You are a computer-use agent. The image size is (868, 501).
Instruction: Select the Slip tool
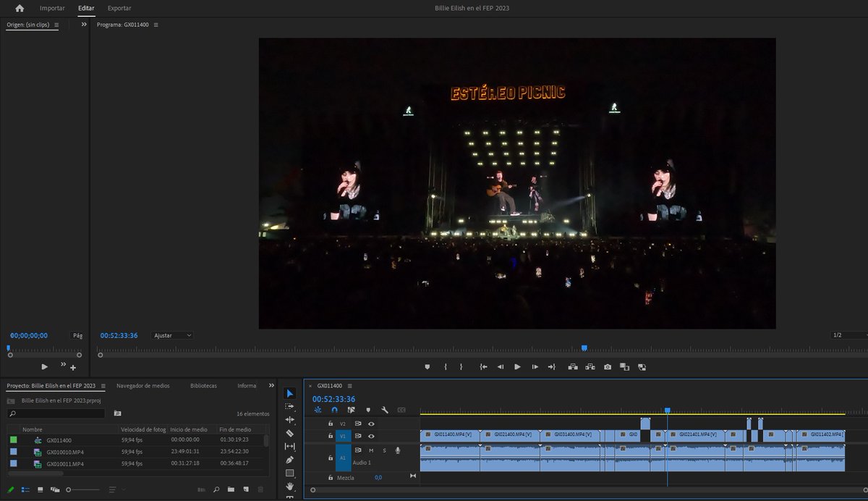[x=290, y=446]
